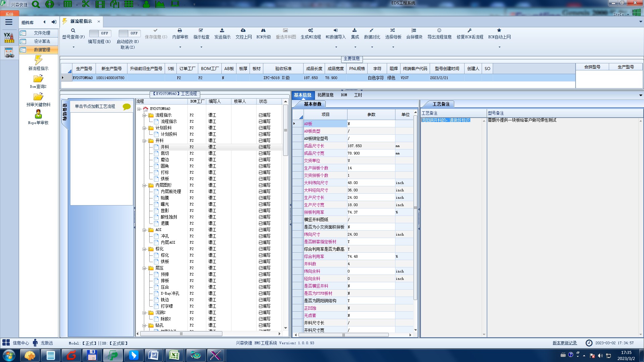This screenshot has height=362, width=644.
Task: Toggle the 自动修改 OFF switch
Action: [129, 33]
